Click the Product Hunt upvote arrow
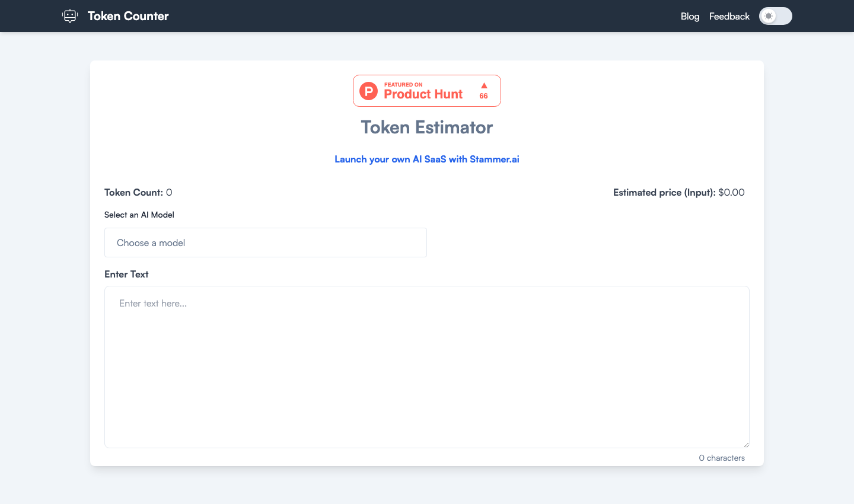854x504 pixels. [484, 85]
